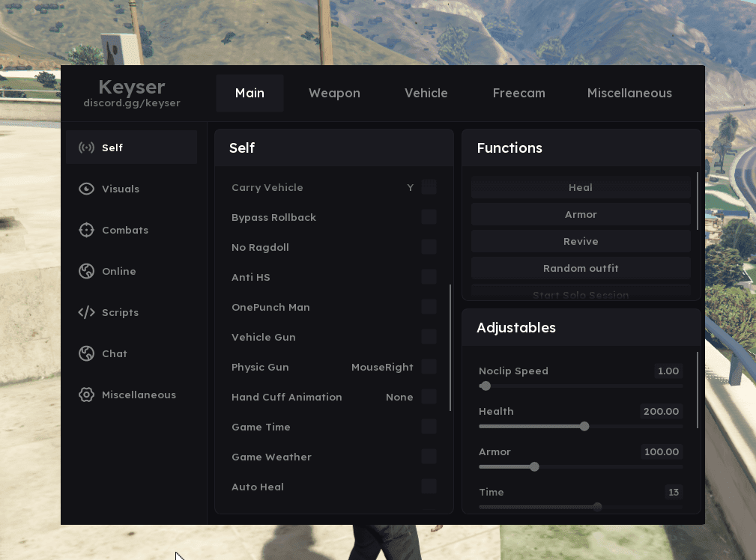Image resolution: width=756 pixels, height=560 pixels.
Task: Click the Carry Vehicle Y keybind selector
Action: (x=410, y=187)
